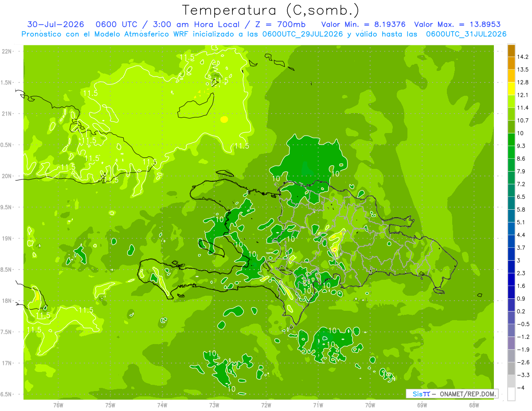Select the 'Z = 700mb' level text
This screenshot has height=411, width=532.
(278, 24)
